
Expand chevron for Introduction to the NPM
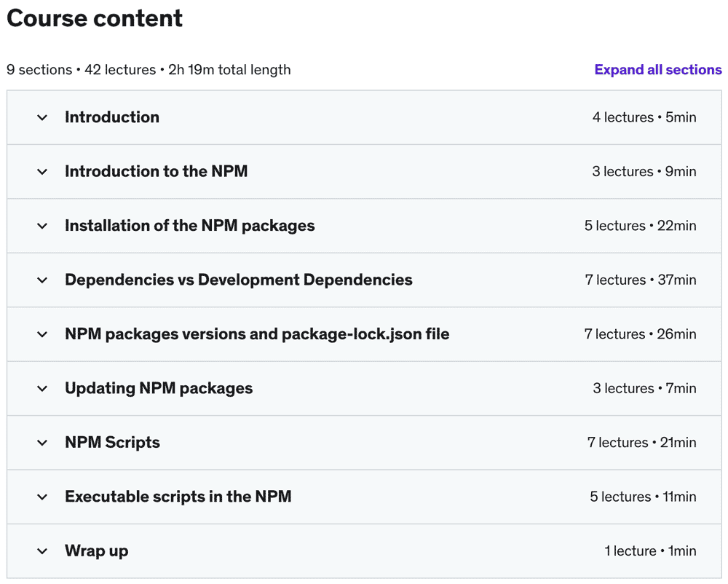(42, 172)
